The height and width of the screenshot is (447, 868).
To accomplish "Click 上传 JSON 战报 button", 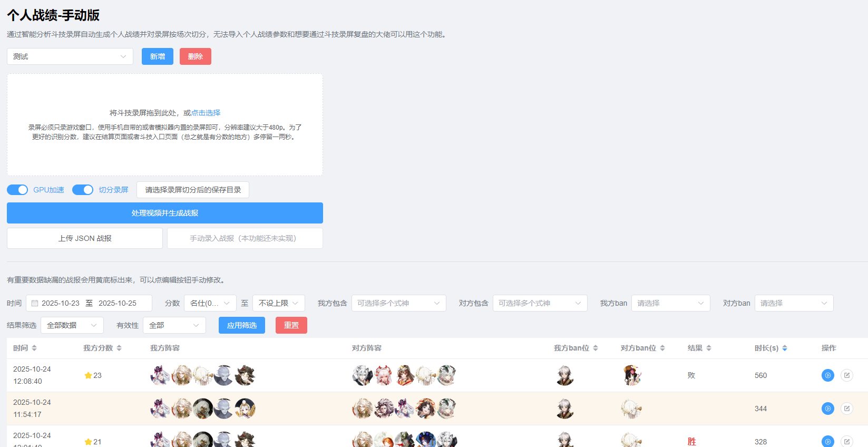I will tap(85, 238).
